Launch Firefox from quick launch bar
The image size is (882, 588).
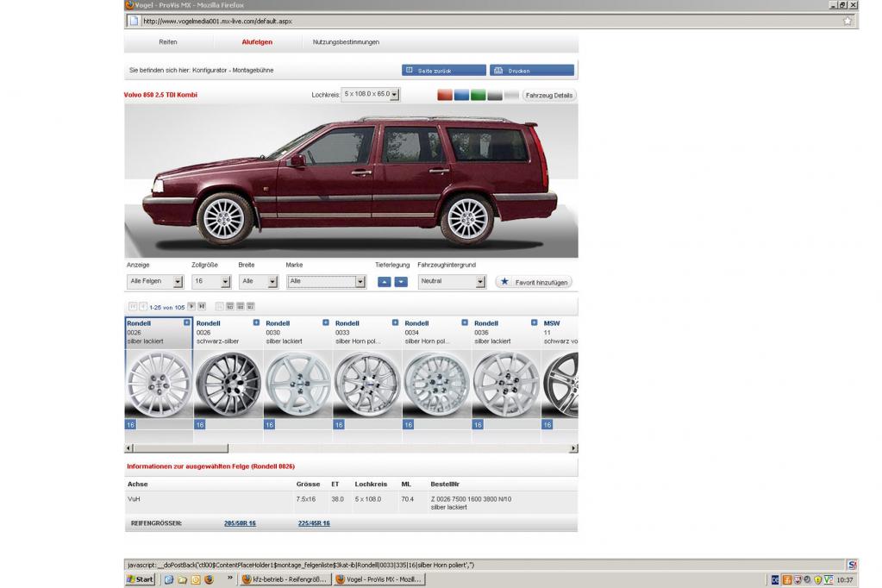pos(209,579)
